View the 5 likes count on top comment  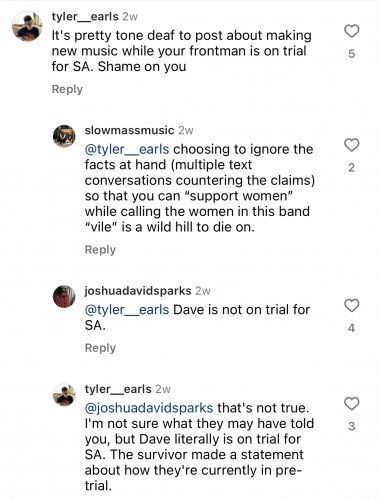tap(352, 54)
